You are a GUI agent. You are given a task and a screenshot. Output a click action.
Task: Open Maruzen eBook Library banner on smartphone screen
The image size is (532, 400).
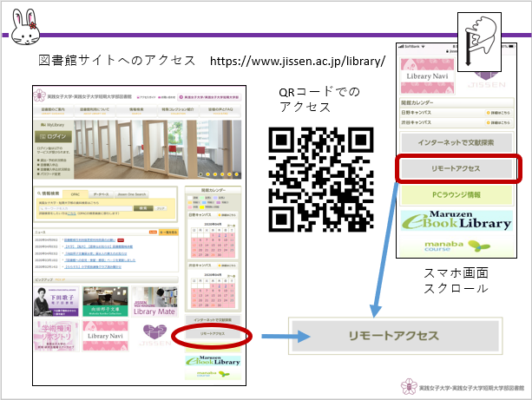tap(456, 220)
